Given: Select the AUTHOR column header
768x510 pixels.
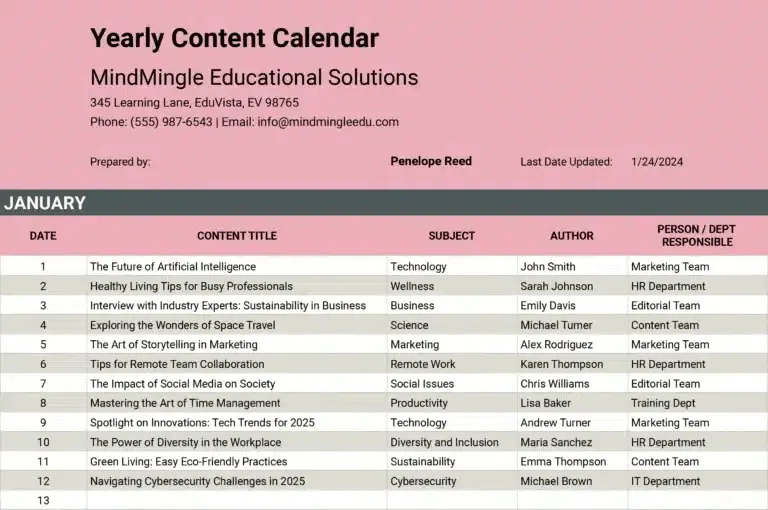Looking at the screenshot, I should [x=572, y=236].
